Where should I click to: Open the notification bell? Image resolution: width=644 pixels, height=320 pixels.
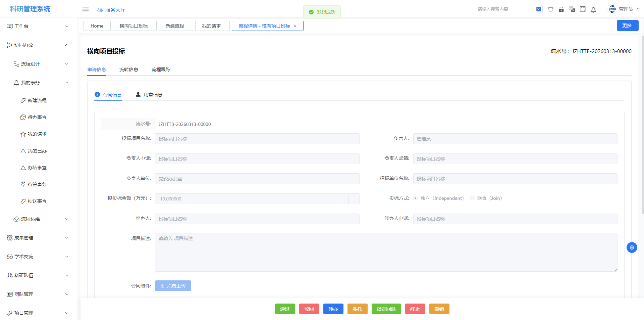tap(593, 10)
